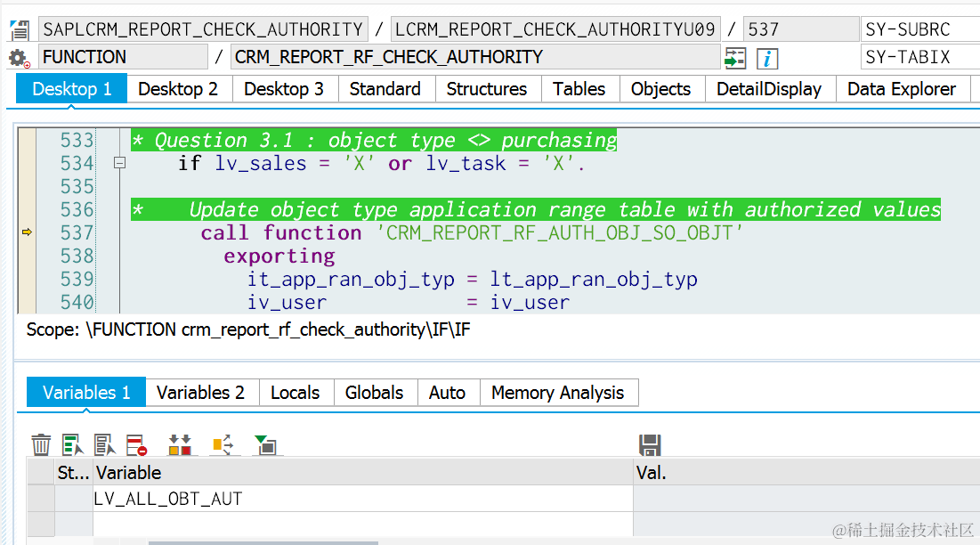
Task: Select the Tables tab
Action: point(579,89)
